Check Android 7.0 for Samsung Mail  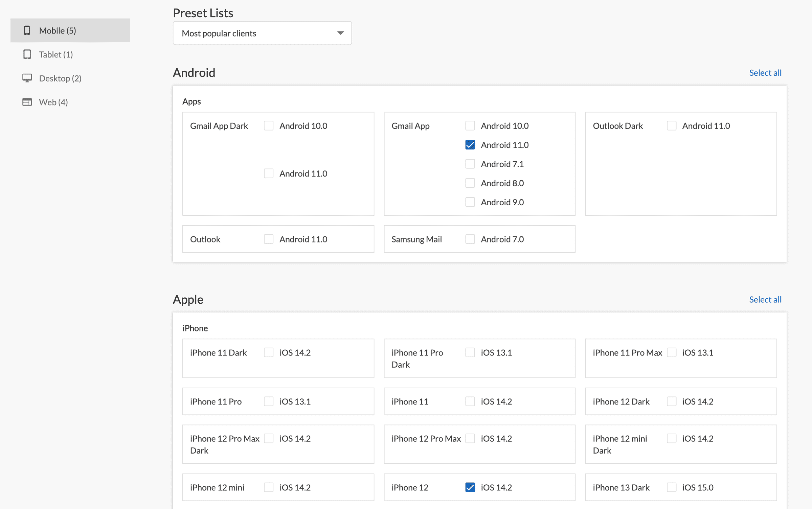[x=470, y=239]
